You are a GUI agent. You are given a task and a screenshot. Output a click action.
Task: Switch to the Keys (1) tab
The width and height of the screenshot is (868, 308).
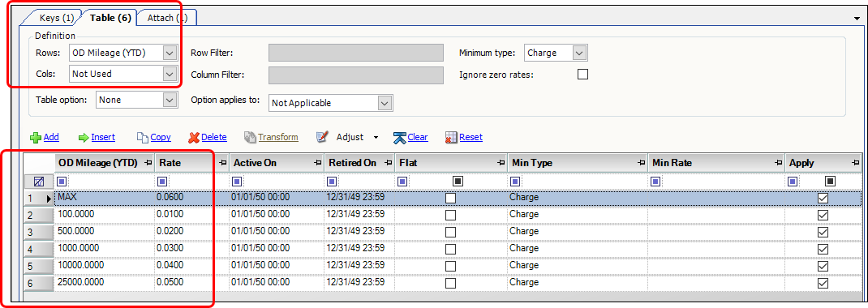click(57, 18)
